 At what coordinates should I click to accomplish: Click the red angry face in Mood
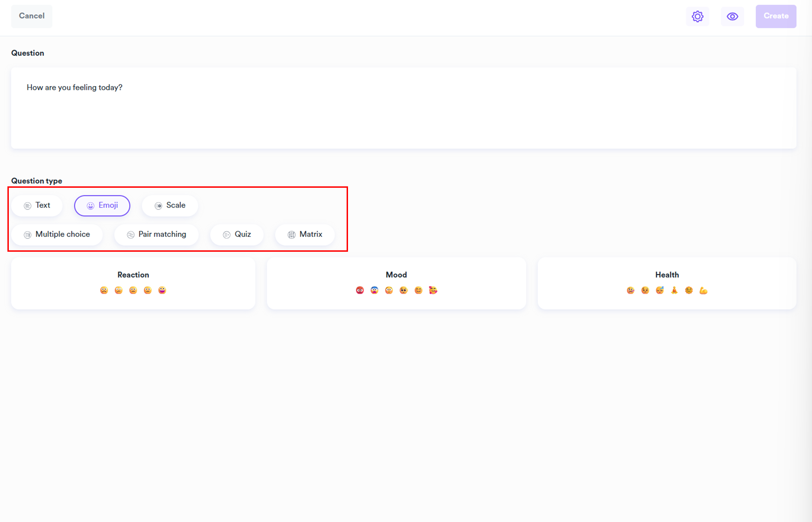[x=360, y=290]
